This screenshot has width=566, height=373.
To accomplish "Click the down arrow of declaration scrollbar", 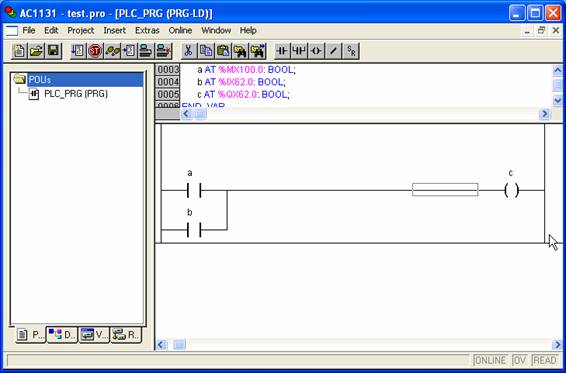I will point(557,100).
